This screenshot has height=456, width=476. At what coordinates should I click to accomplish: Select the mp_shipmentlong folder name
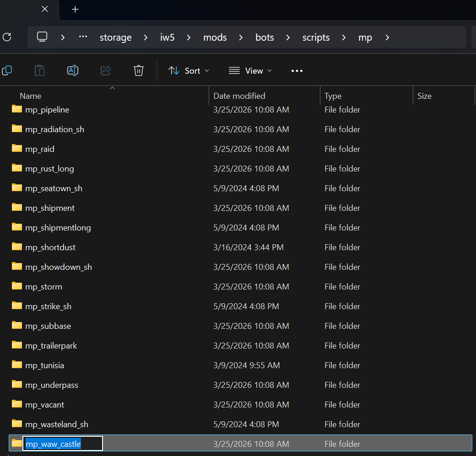(x=58, y=228)
